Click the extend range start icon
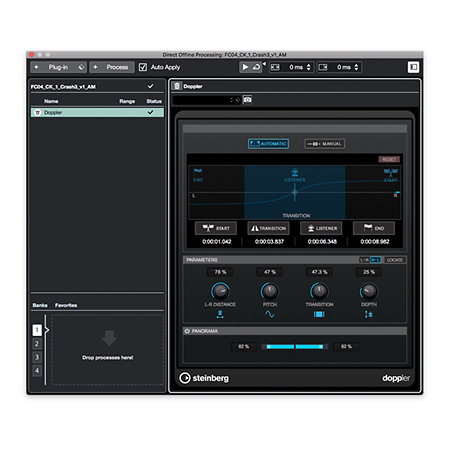 (275, 67)
